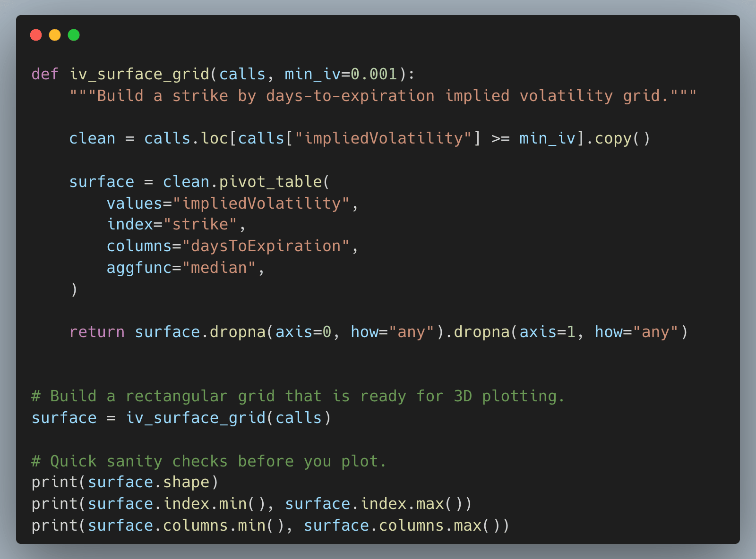This screenshot has width=756, height=559.
Task: Click the pivot_table method name
Action: pyautogui.click(x=270, y=182)
